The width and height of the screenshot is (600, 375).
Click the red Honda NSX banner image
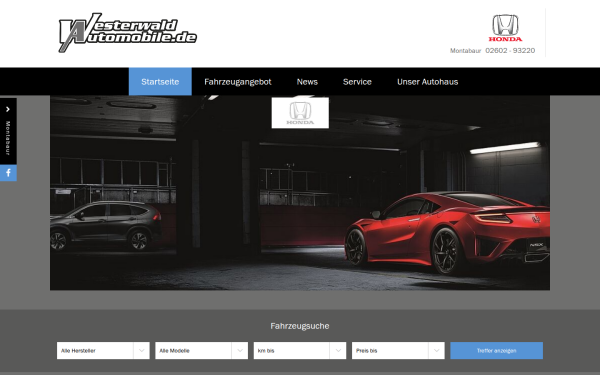pyautogui.click(x=300, y=193)
